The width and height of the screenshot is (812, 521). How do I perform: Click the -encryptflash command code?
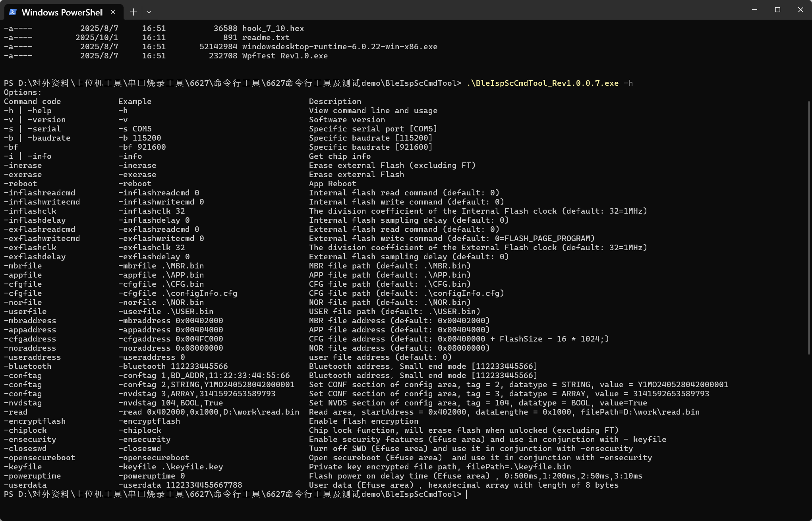pos(35,421)
